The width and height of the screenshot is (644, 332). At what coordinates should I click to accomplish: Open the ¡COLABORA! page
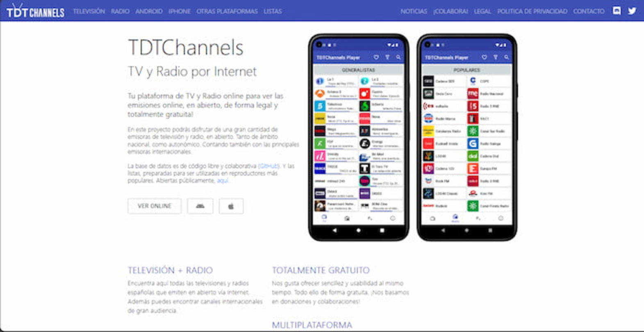(451, 11)
